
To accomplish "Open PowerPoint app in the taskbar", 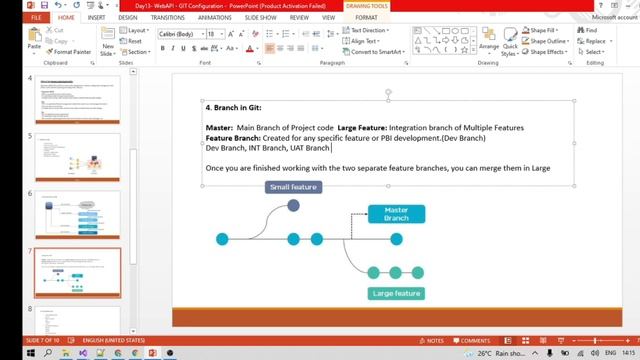I will pyautogui.click(x=152, y=353).
